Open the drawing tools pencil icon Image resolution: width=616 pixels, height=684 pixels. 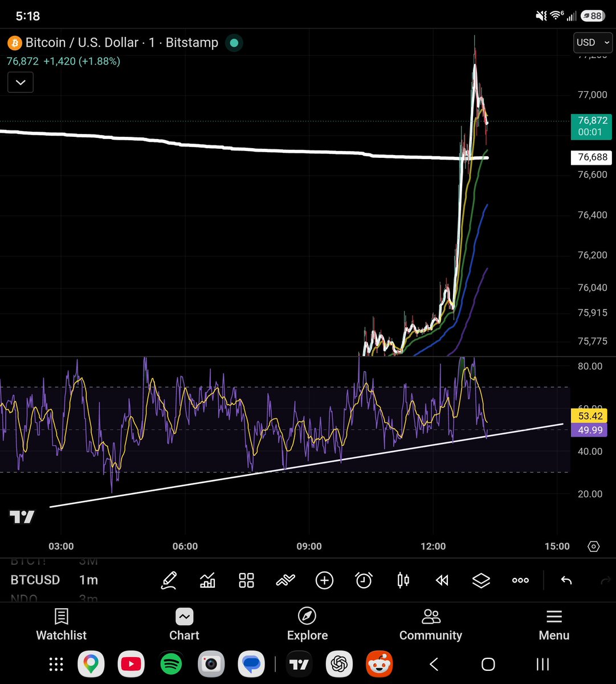(x=169, y=580)
